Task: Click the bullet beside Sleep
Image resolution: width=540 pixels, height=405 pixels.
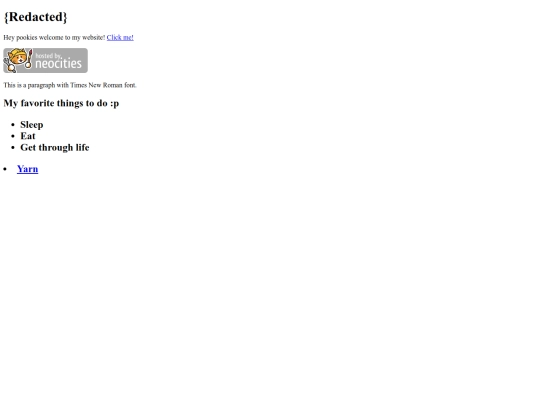Action: pos(13,125)
